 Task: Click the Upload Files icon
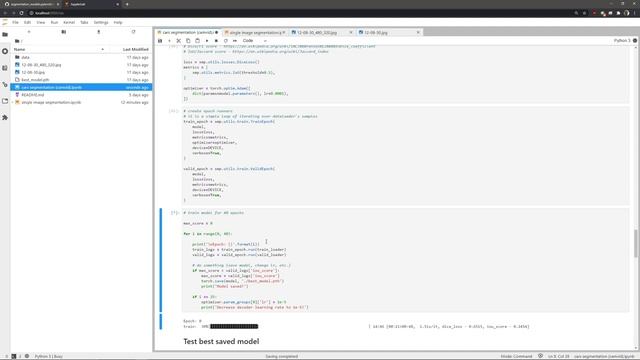[x=98, y=32]
